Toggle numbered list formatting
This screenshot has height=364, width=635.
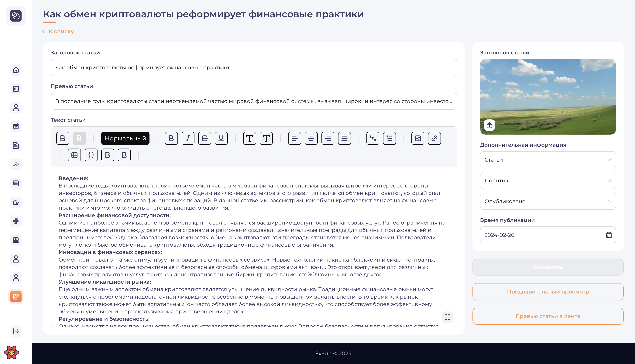tap(372, 138)
